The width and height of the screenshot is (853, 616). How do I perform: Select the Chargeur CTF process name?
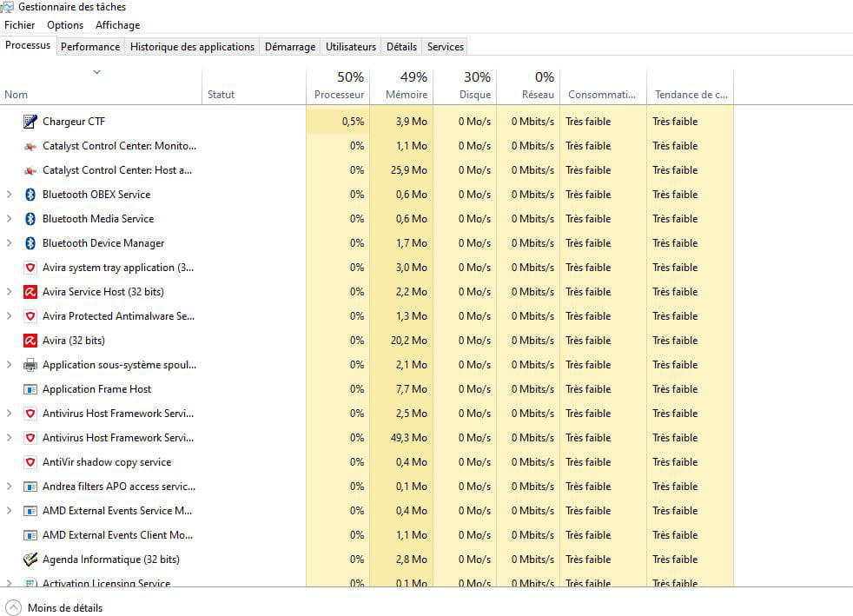pyautogui.click(x=74, y=122)
